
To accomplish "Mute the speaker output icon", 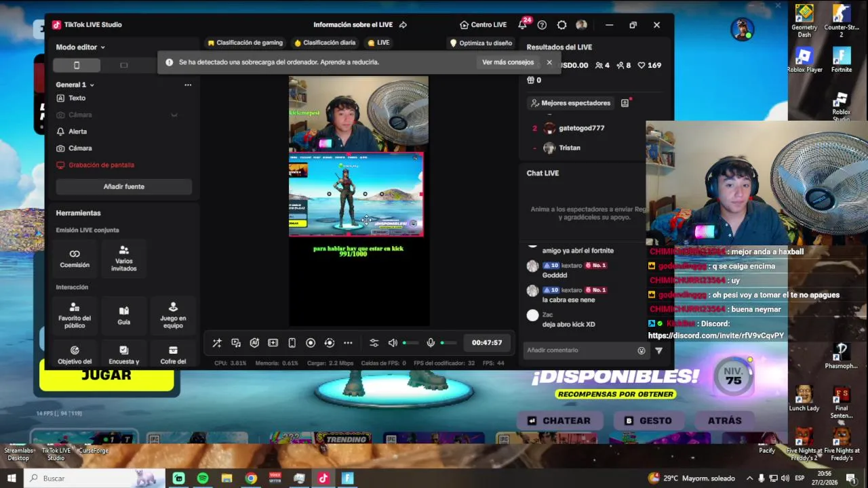I will pyautogui.click(x=393, y=343).
